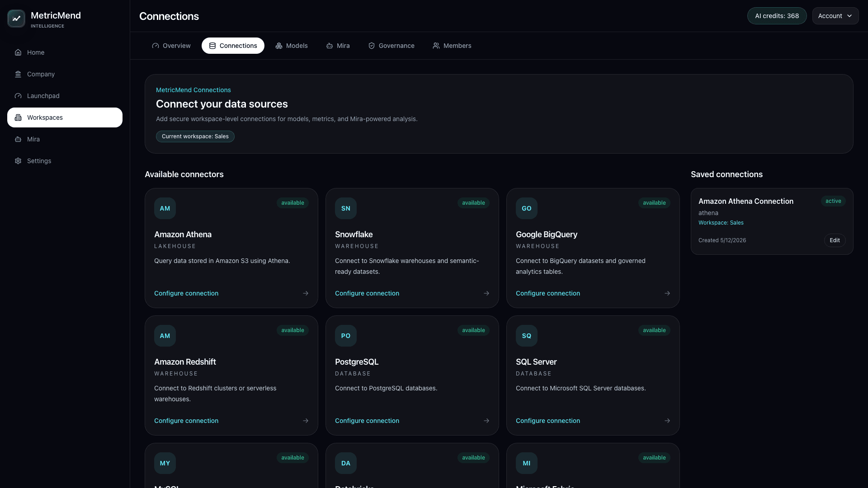The height and width of the screenshot is (488, 868).
Task: Click the Saved connections heading
Action: pos(726,174)
